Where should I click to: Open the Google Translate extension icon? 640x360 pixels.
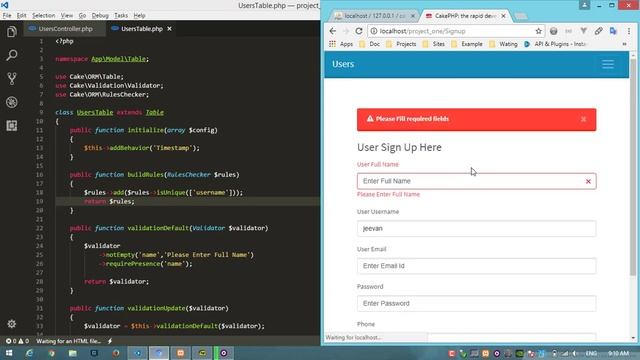(x=613, y=31)
